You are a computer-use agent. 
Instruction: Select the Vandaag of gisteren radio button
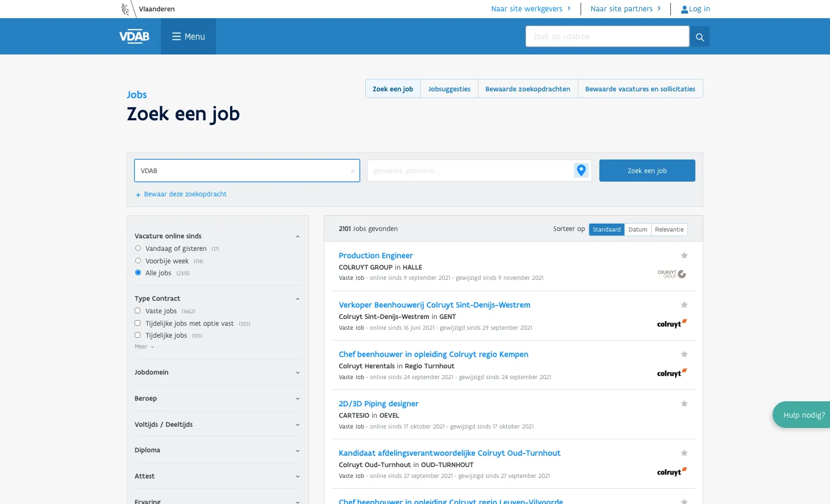pyautogui.click(x=138, y=248)
